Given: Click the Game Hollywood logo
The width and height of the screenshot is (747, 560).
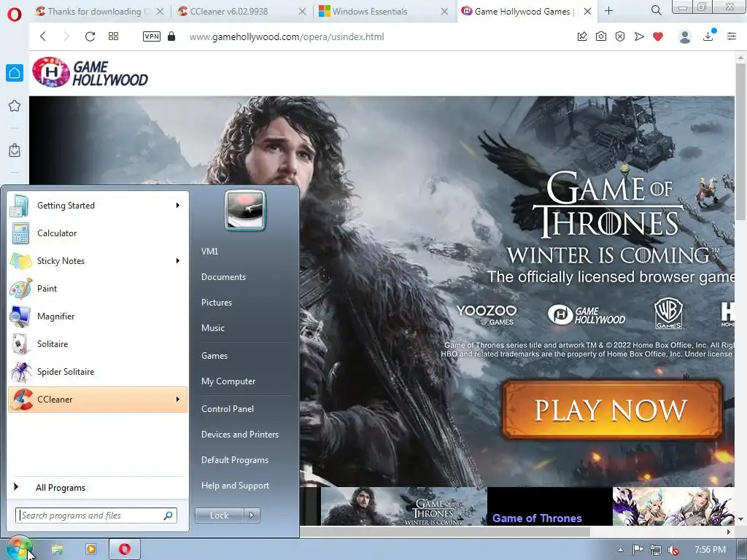Looking at the screenshot, I should [x=90, y=72].
